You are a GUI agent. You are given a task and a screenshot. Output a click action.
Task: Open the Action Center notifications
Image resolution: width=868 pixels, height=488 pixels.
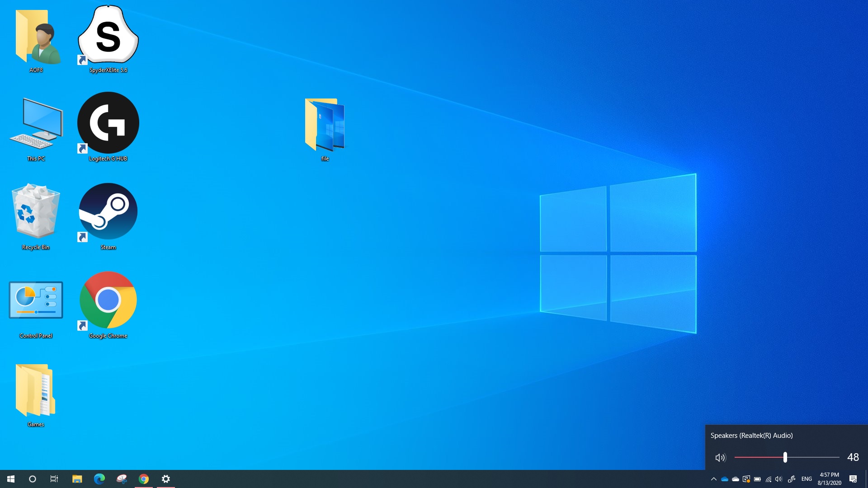[853, 479]
